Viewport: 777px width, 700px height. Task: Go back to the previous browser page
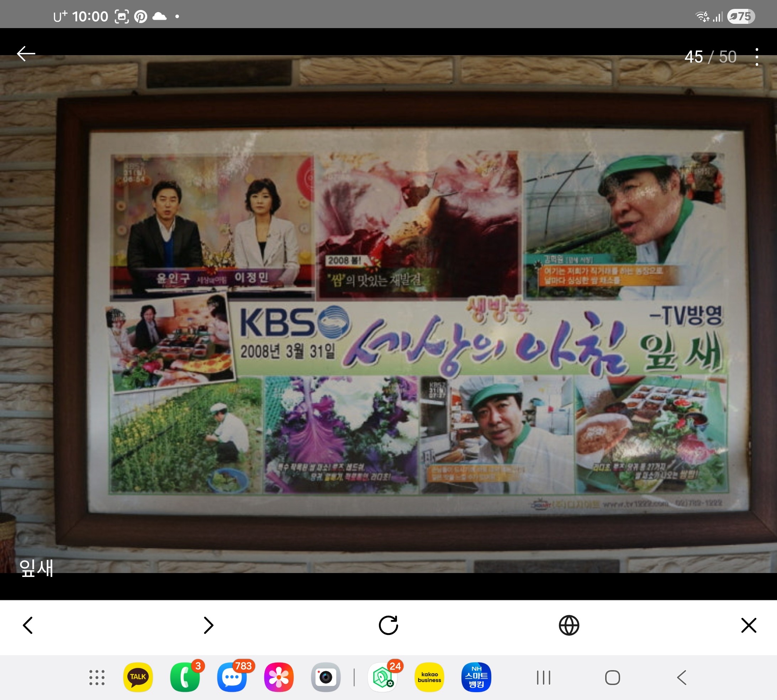click(28, 625)
